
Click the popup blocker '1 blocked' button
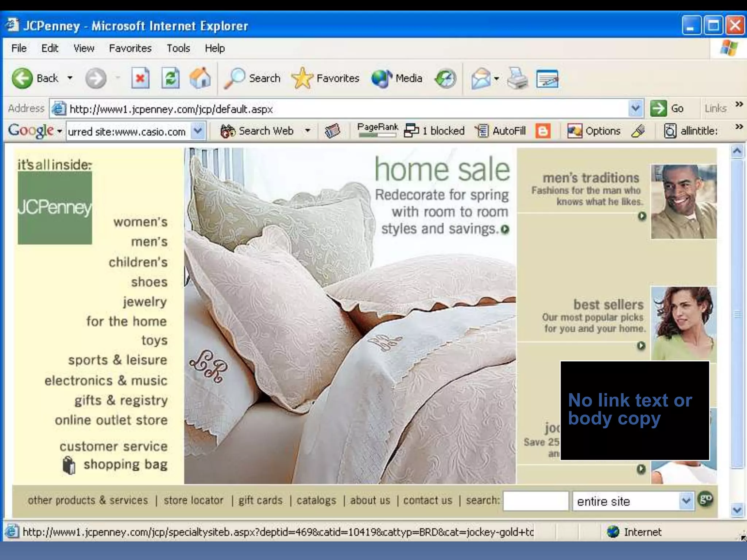pyautogui.click(x=434, y=131)
